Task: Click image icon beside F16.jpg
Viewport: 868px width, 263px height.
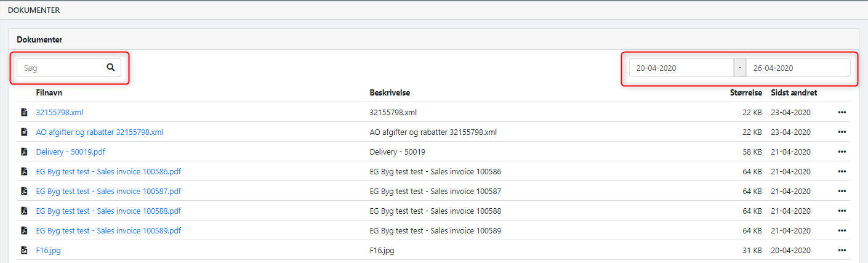Action: click(24, 251)
